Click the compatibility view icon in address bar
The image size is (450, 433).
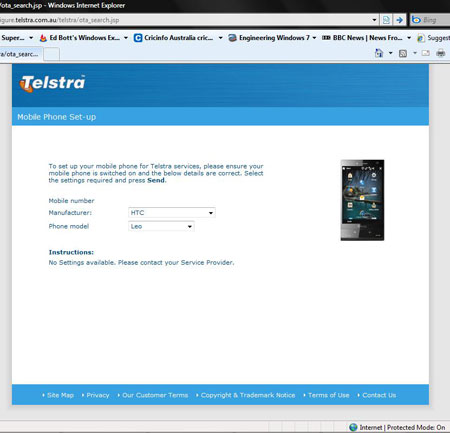coord(386,20)
